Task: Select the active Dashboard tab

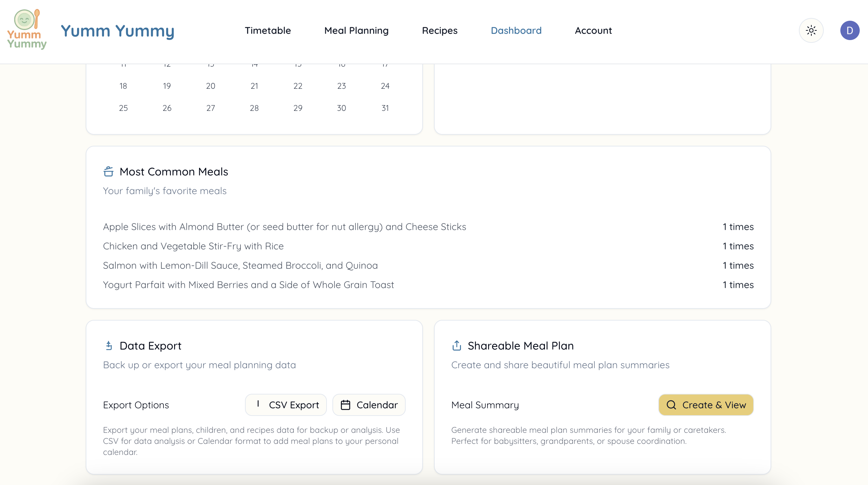Action: (x=516, y=31)
